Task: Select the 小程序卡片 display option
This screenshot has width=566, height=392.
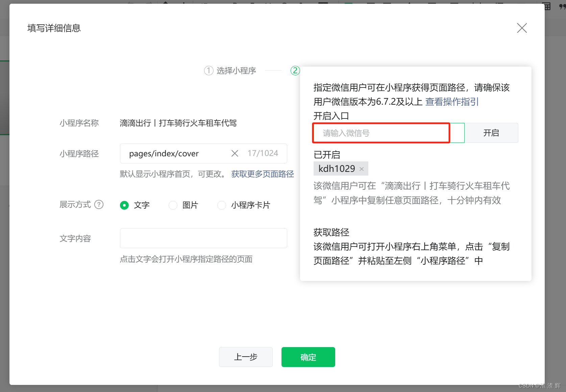Action: pyautogui.click(x=222, y=205)
